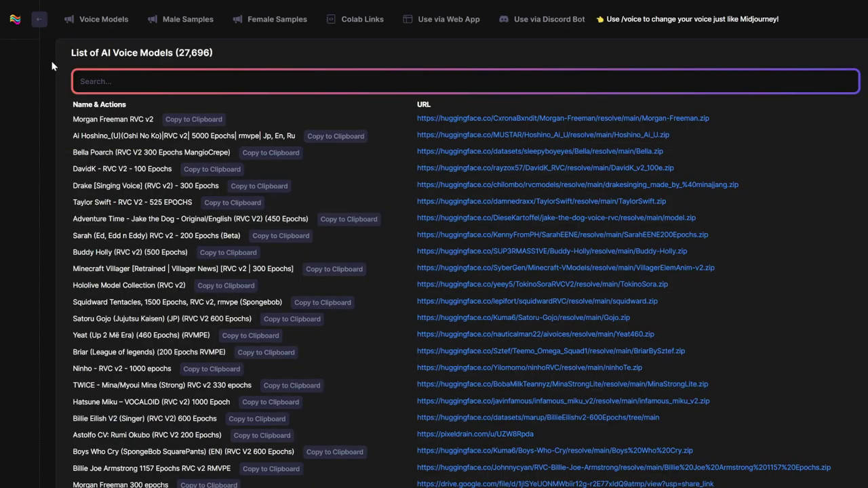Open the squidward.zip link

coord(537,301)
